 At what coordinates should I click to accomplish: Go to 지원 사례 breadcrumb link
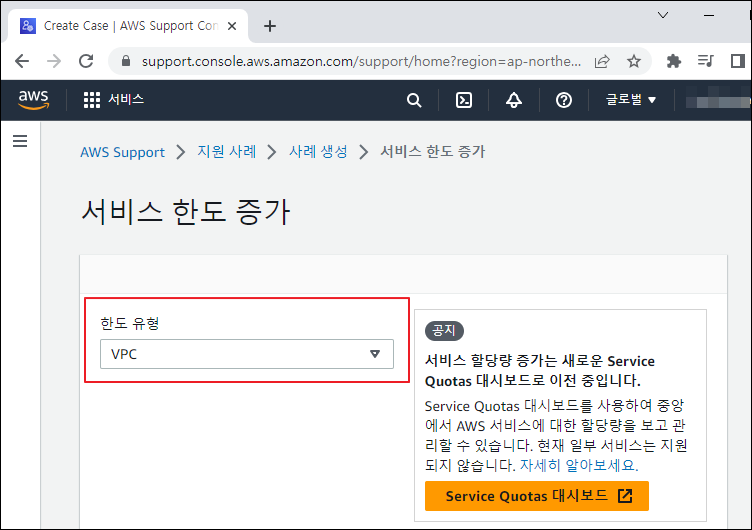click(x=227, y=152)
